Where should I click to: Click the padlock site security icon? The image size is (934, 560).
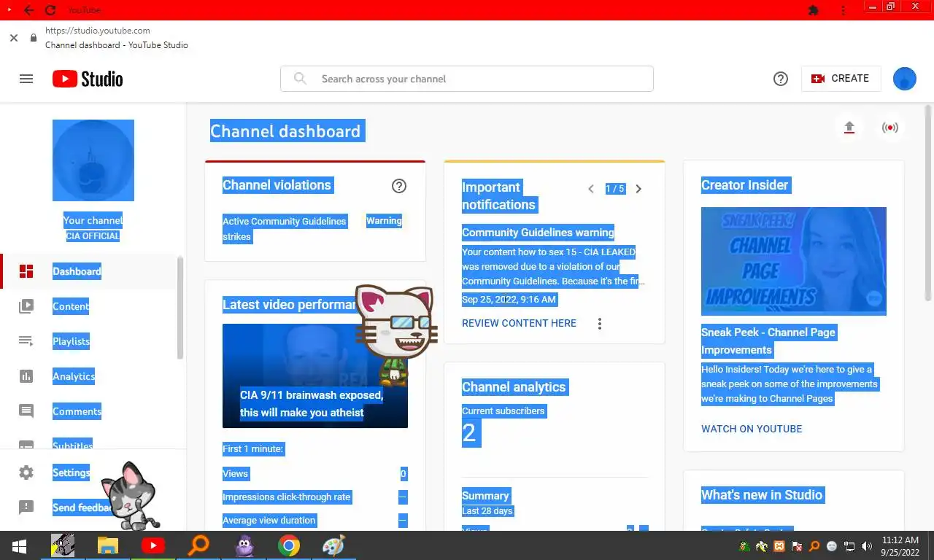point(33,38)
